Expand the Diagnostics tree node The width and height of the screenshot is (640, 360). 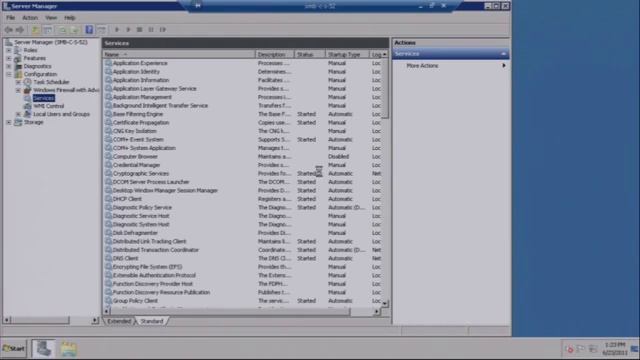pos(9,66)
